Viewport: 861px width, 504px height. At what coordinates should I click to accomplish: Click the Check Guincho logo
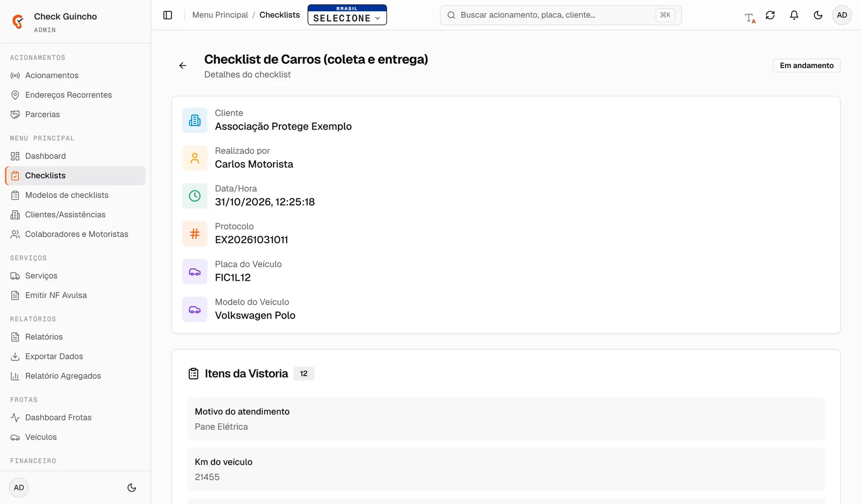(x=18, y=22)
